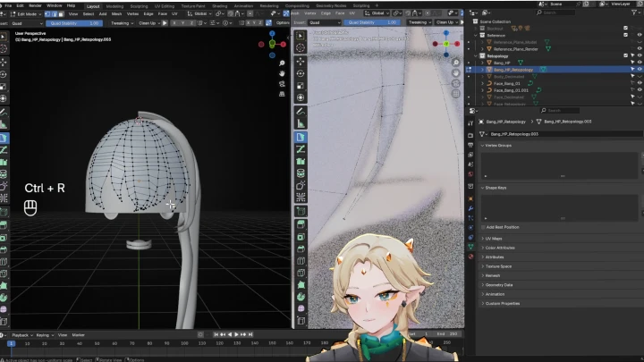Screen dimensions: 644x362
Task: Select face select mode in left header
Action: click(61, 14)
